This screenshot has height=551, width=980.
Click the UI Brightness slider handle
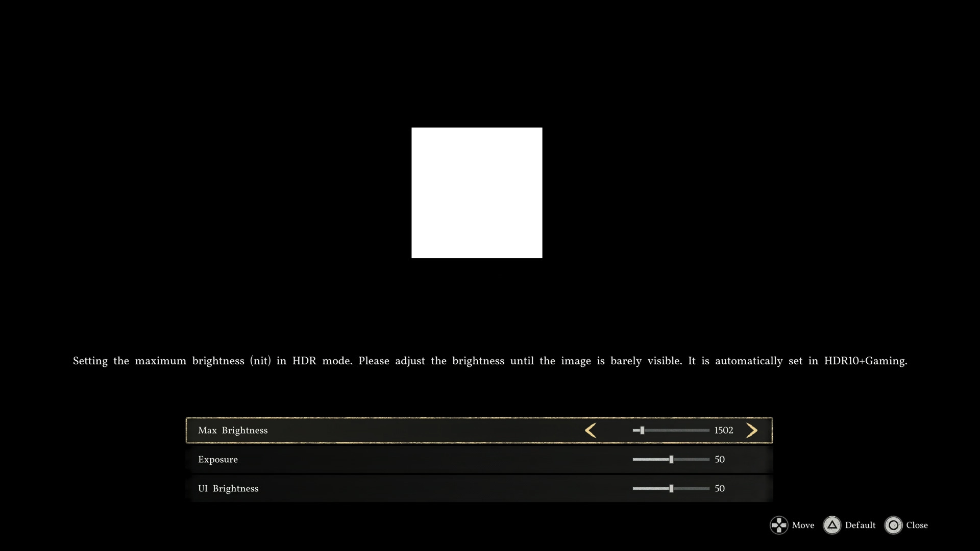(x=671, y=489)
